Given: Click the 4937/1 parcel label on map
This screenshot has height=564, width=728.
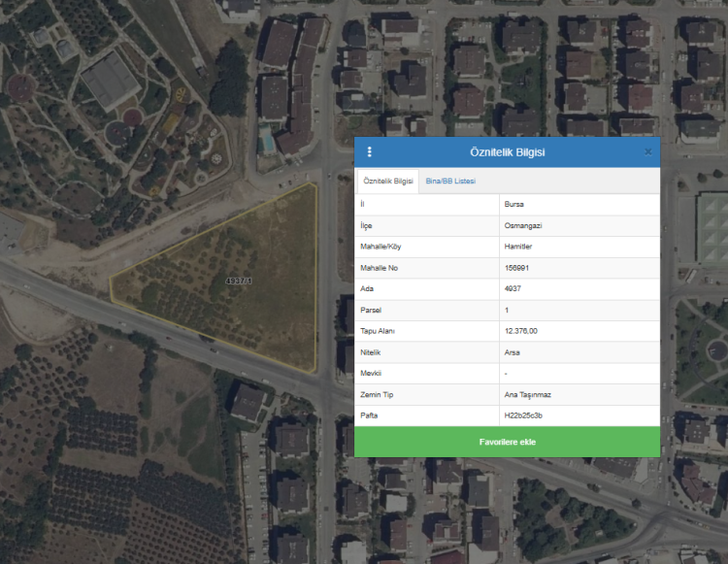Looking at the screenshot, I should (239, 281).
